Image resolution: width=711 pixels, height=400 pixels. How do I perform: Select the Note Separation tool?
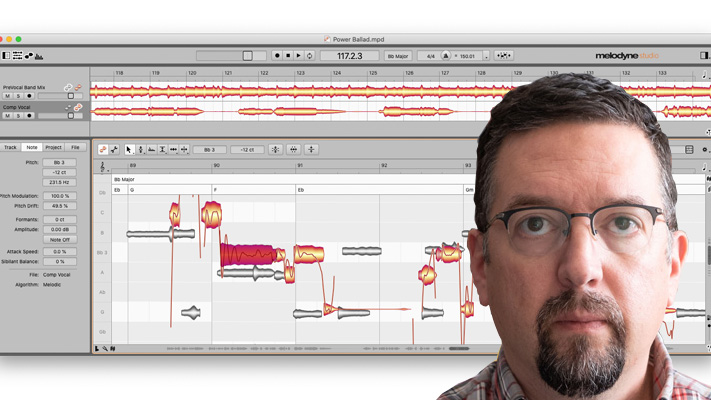(184, 149)
